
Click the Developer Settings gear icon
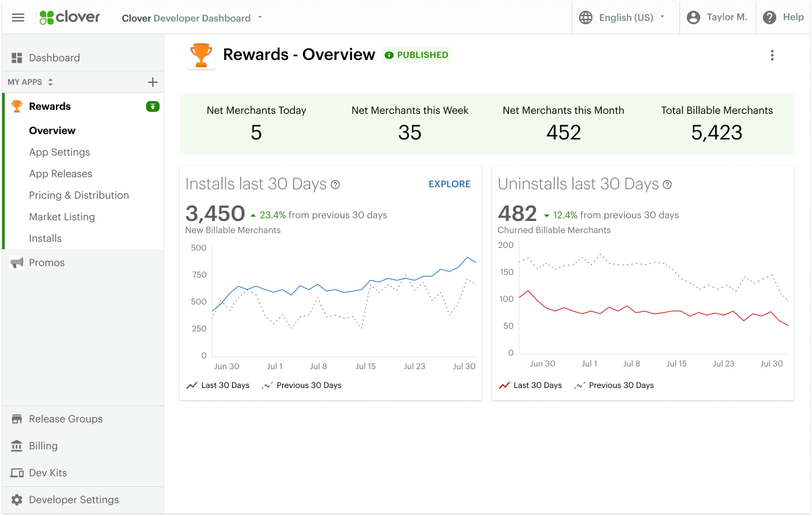[17, 500]
